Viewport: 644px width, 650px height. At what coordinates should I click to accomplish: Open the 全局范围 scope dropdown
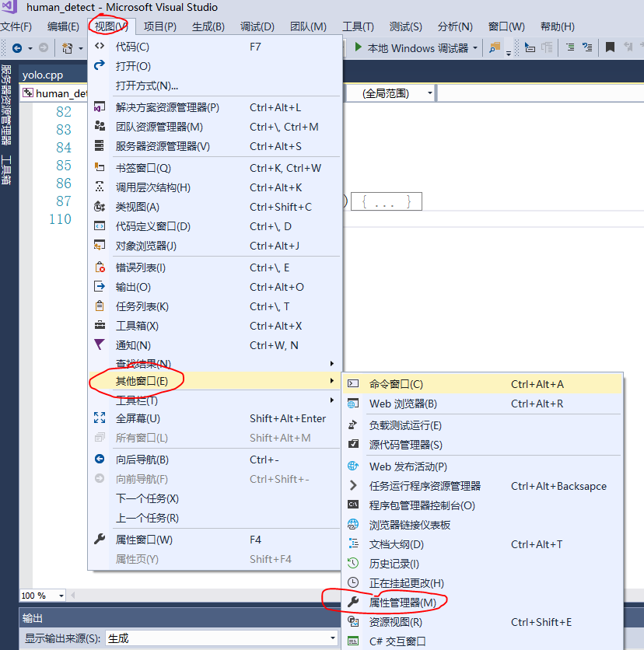tap(430, 93)
